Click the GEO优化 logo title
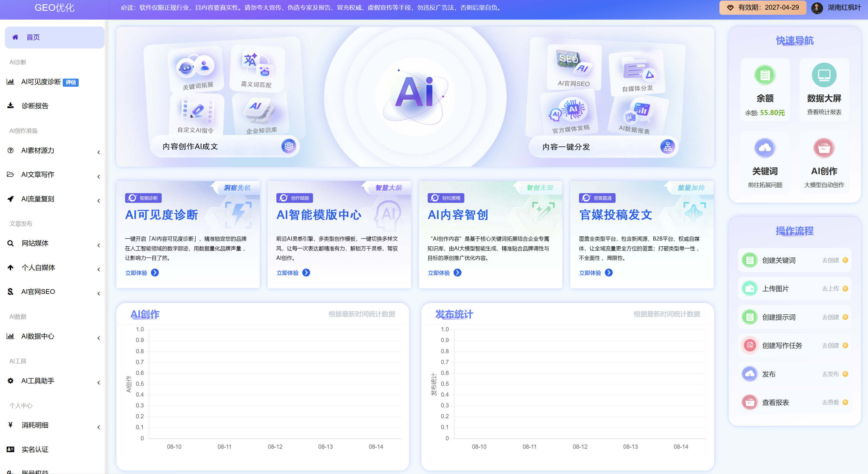The image size is (868, 474). point(55,8)
